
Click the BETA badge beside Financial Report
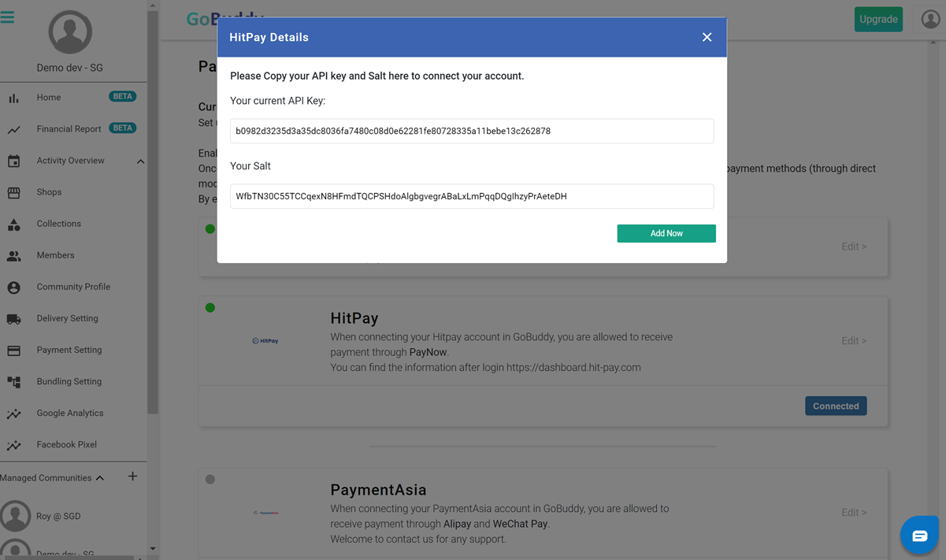coord(122,128)
